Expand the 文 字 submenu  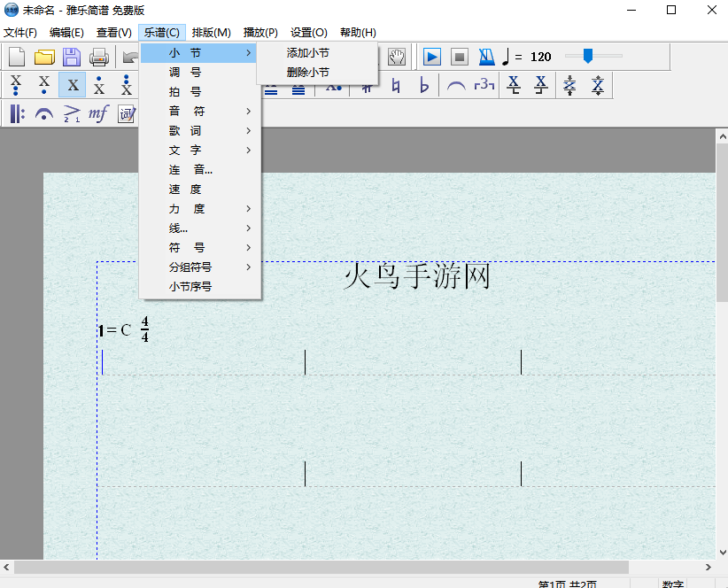click(198, 151)
